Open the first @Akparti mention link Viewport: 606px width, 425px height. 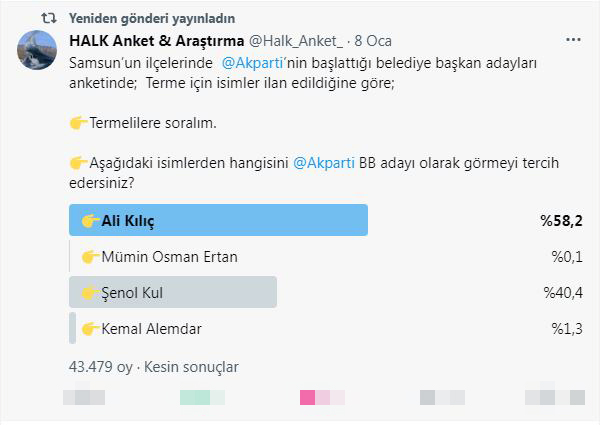click(252, 63)
